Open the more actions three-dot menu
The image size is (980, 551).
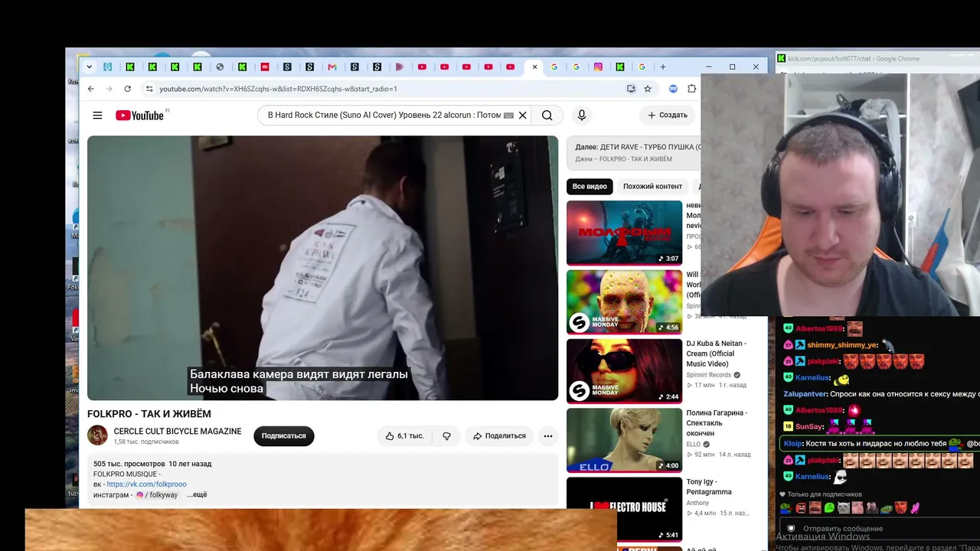click(x=548, y=436)
